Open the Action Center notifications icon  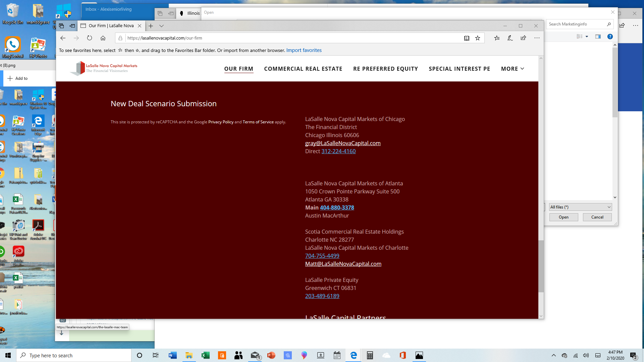point(633,355)
